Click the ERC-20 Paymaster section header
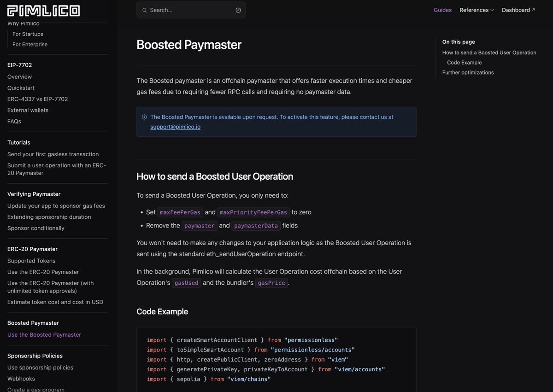The image size is (553, 392). [x=33, y=249]
